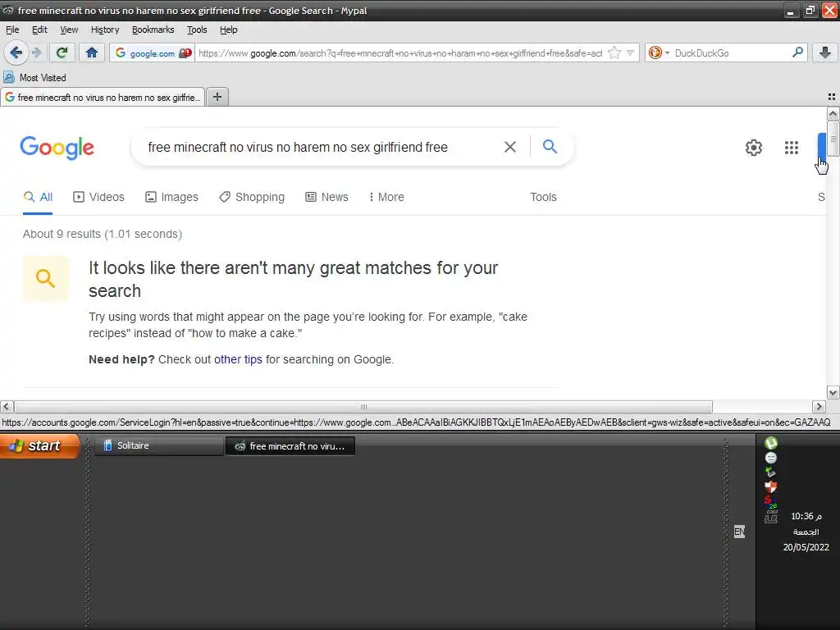Open the View menu
Viewport: 840px width, 630px height.
(69, 30)
